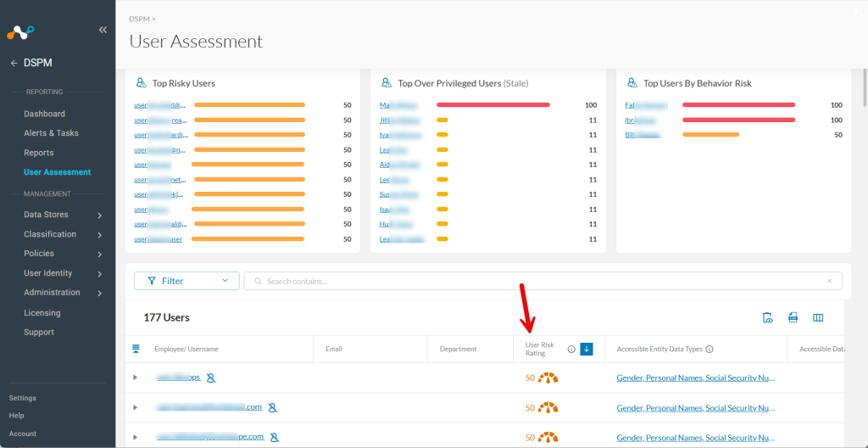This screenshot has height=448, width=868.
Task: Click the print icon above the table
Action: [793, 317]
